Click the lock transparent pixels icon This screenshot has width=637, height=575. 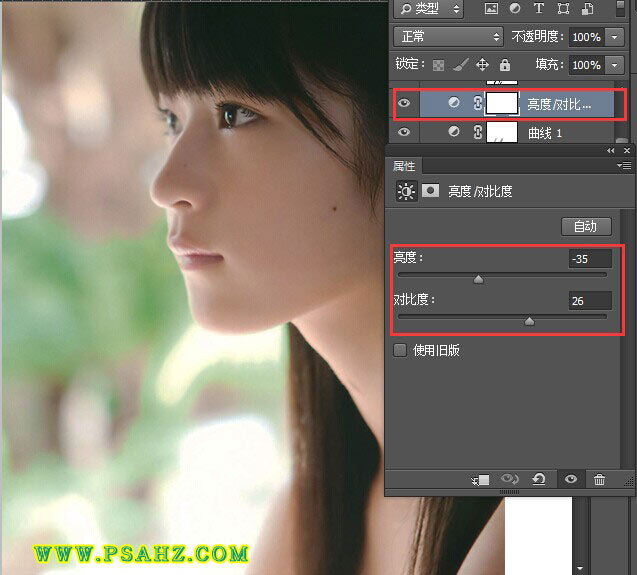coord(438,65)
